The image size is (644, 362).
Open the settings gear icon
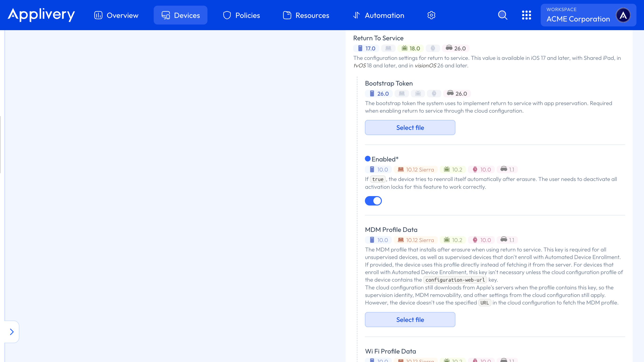pos(431,15)
